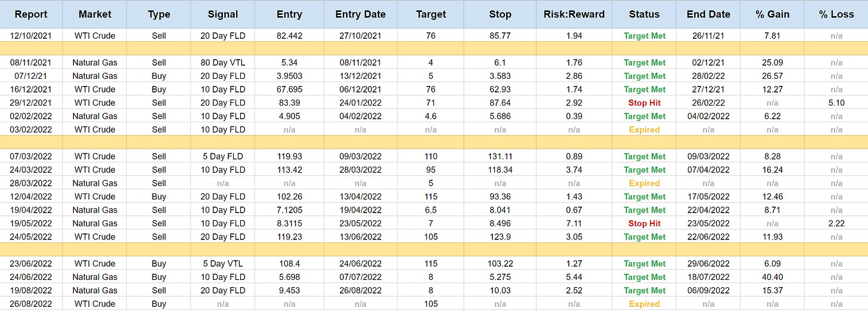Select Risk:Reward value 0.39
The image size is (868, 311).
tap(574, 116)
